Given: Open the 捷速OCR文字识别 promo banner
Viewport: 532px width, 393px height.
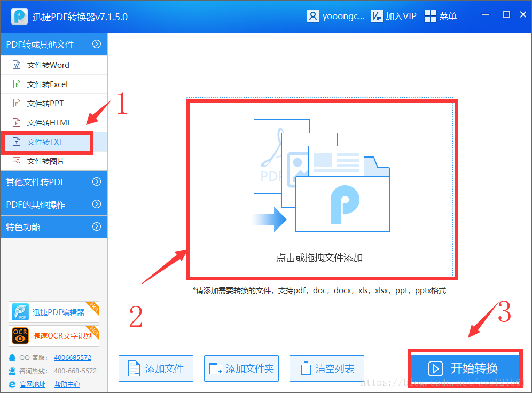Looking at the screenshot, I should tap(54, 336).
